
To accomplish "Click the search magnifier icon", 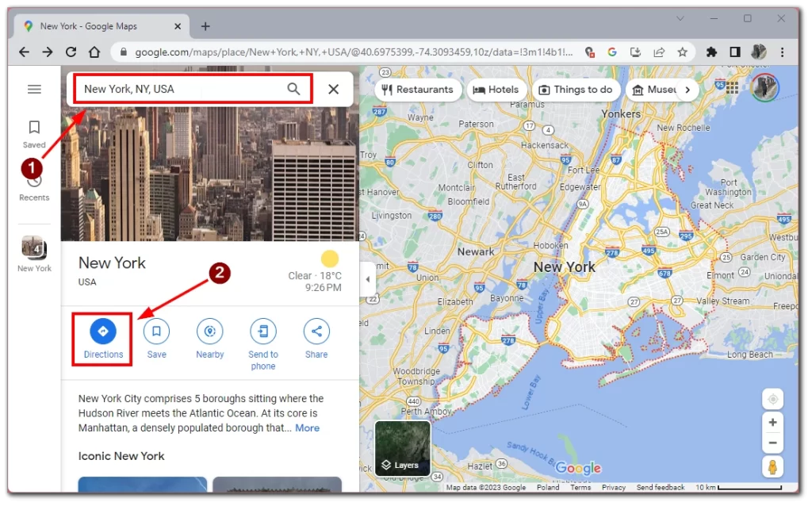I will [293, 89].
